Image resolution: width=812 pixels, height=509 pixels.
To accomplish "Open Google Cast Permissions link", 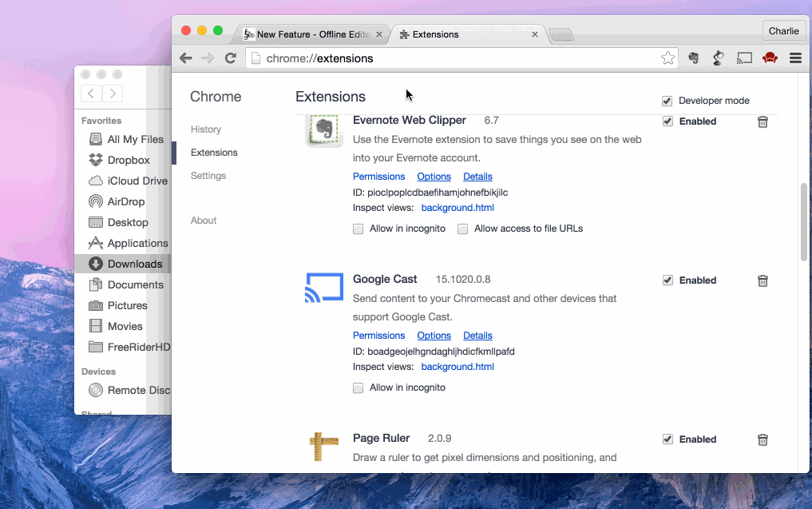I will (379, 336).
